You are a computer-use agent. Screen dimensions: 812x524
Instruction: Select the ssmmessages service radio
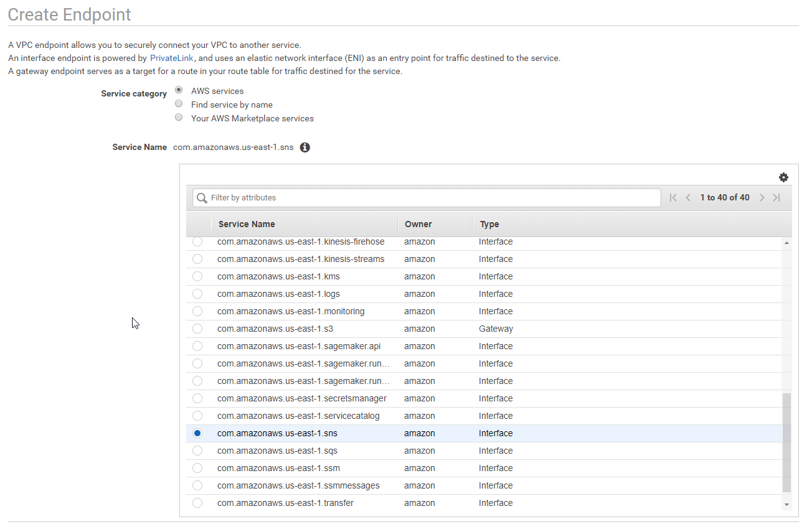click(197, 485)
